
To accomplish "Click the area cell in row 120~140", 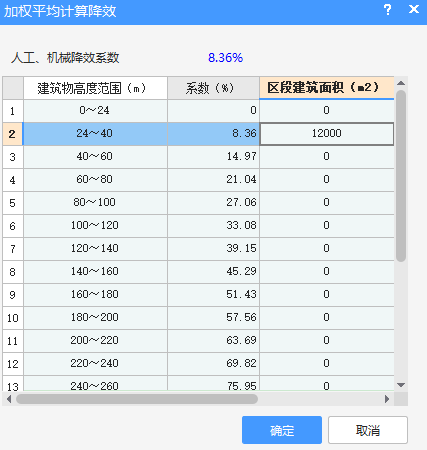I will (327, 249).
